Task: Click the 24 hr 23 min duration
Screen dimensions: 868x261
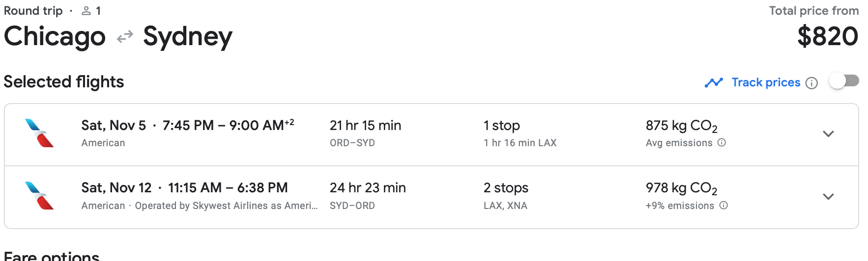Action: [368, 188]
